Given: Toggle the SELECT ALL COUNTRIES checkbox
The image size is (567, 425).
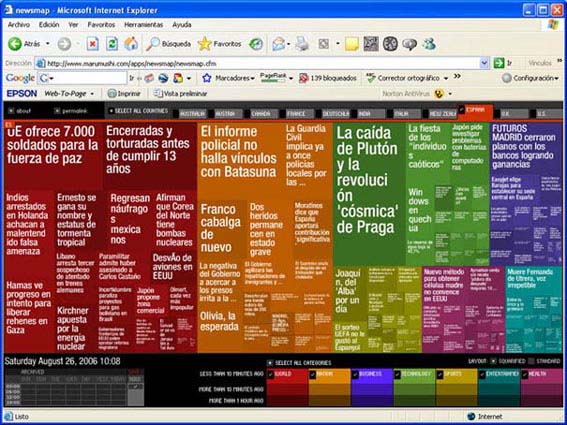Looking at the screenshot, I should pyautogui.click(x=111, y=111).
